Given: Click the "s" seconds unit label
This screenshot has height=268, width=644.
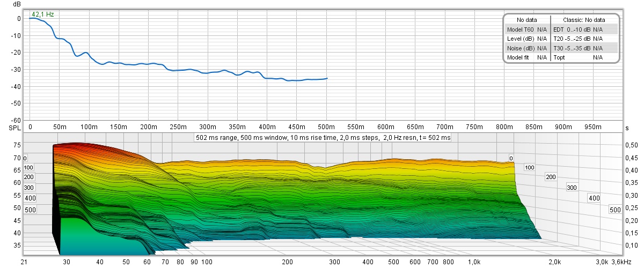Looking at the screenshot, I should tap(626, 129).
